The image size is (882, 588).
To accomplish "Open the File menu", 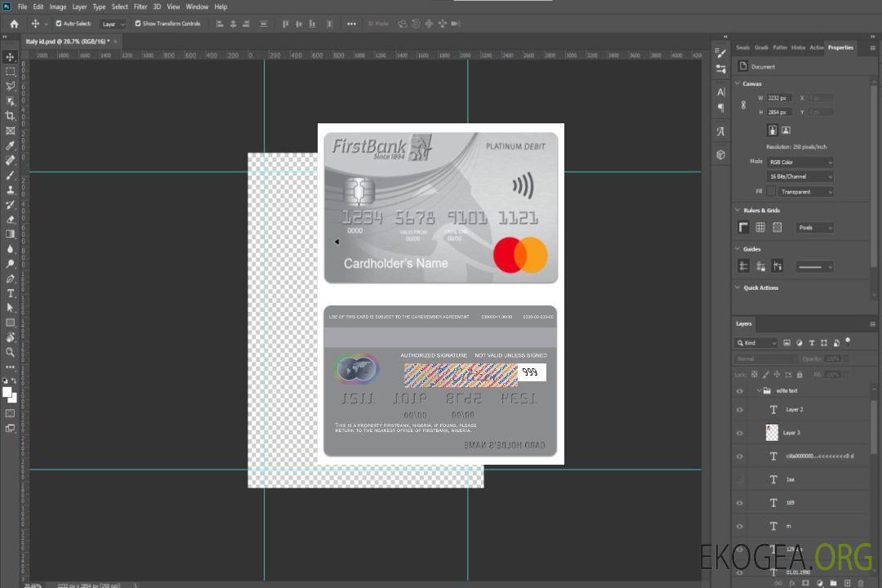I will pos(23,7).
